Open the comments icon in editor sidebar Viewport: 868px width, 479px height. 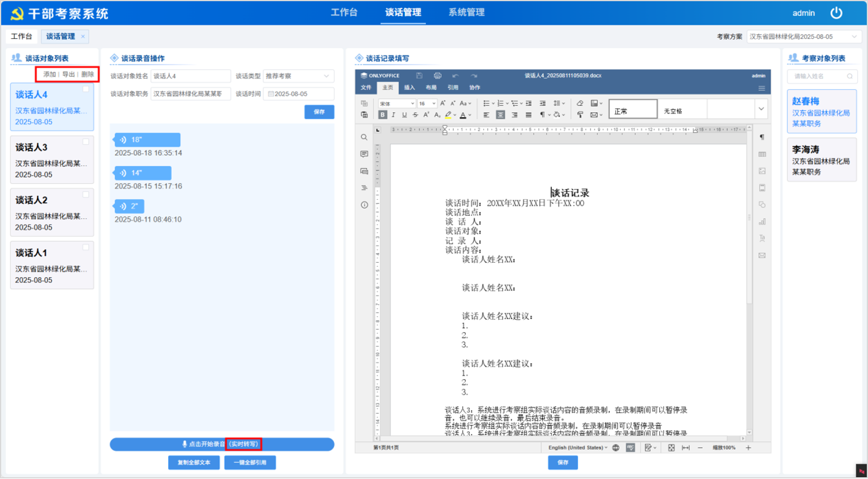click(x=364, y=154)
